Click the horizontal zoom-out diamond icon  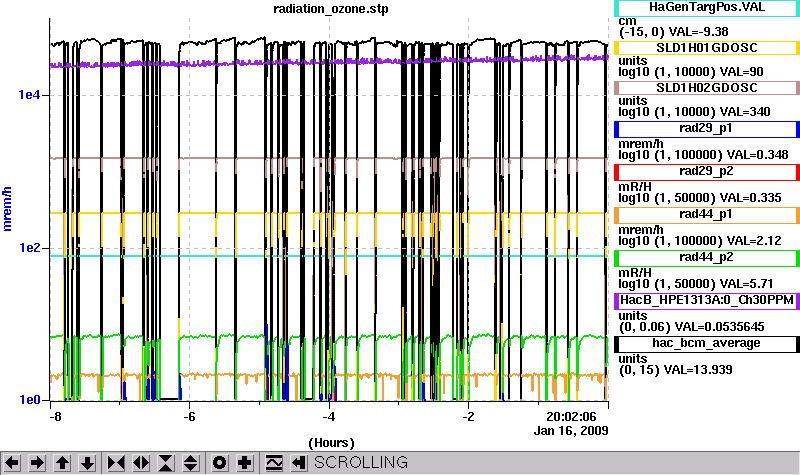point(141,463)
